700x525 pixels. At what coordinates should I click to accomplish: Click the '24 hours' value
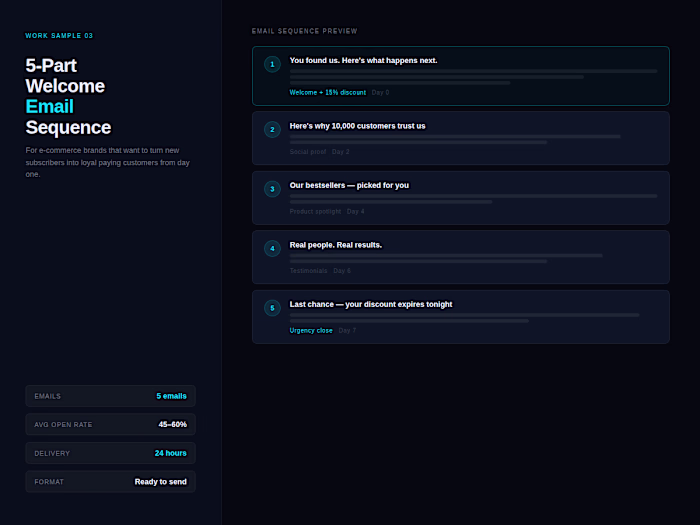pos(171,453)
